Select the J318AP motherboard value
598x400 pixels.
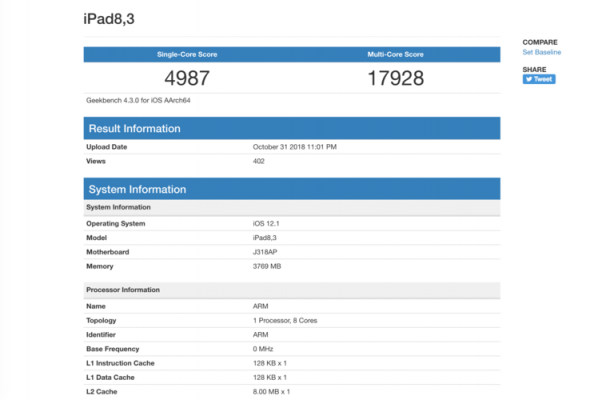[x=265, y=252]
